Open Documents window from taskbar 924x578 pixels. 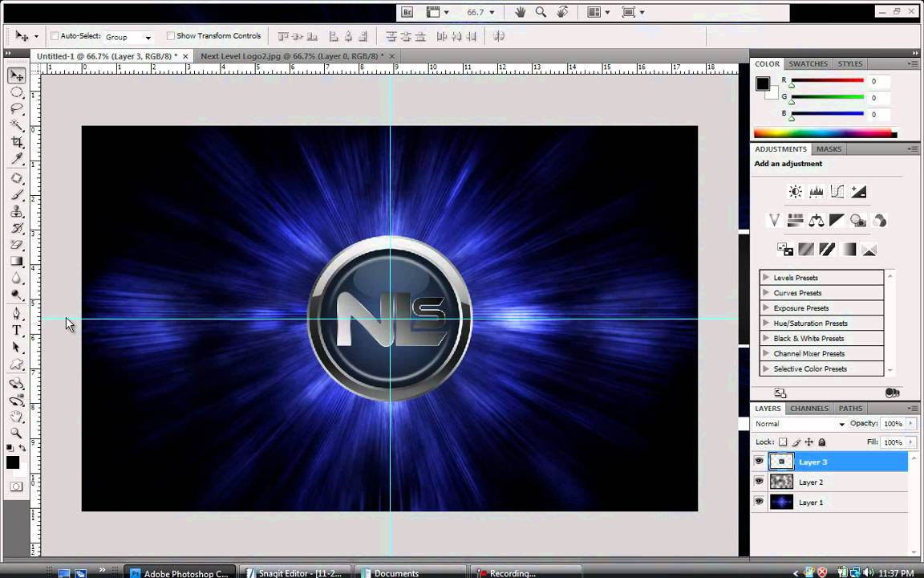(x=411, y=572)
